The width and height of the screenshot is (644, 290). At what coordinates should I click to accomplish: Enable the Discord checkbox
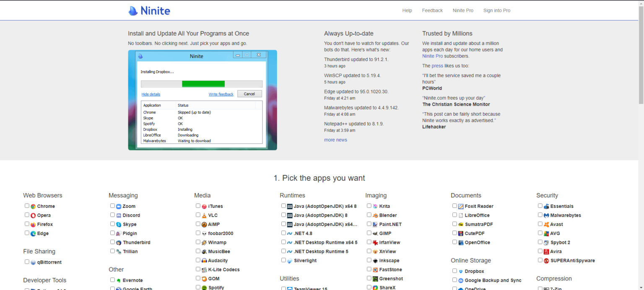(x=112, y=215)
